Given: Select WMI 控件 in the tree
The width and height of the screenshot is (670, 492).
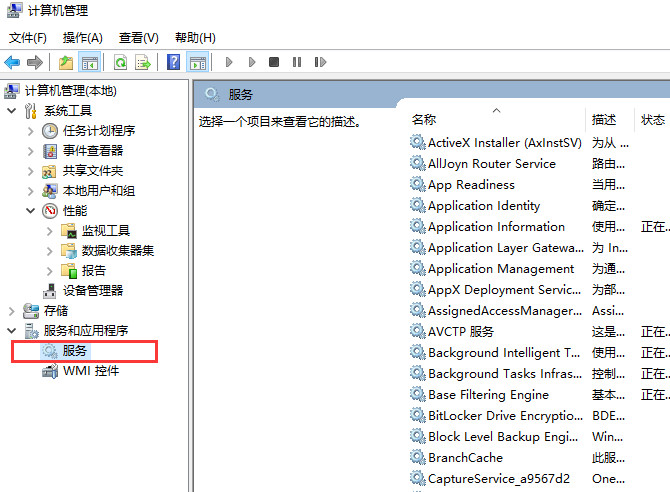Looking at the screenshot, I should (90, 371).
